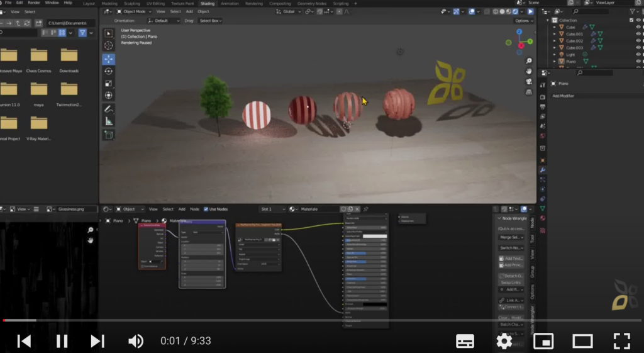644x353 pixels.
Task: Select the Select Box tool in viewport toolbar
Action: 108,33
